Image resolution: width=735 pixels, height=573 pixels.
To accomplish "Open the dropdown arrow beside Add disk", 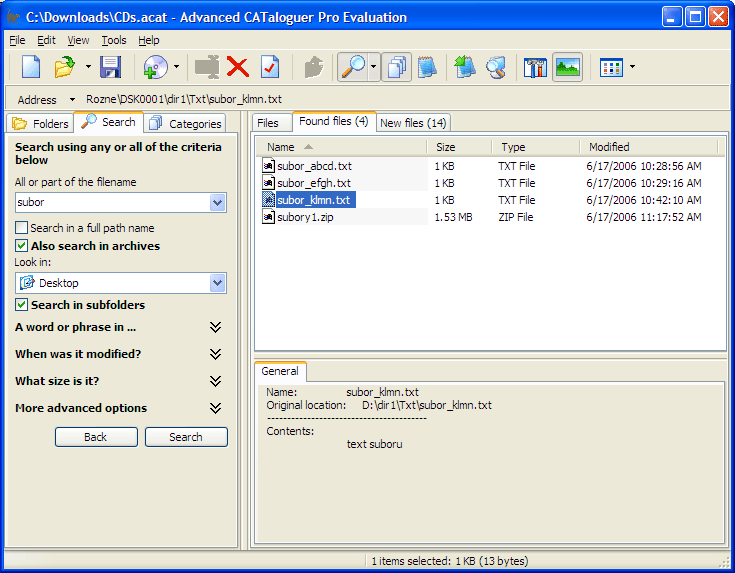I will pos(176,67).
